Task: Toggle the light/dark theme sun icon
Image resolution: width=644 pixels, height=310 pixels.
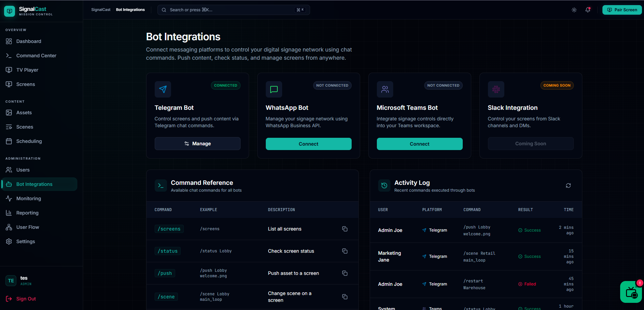Action: pyautogui.click(x=574, y=10)
